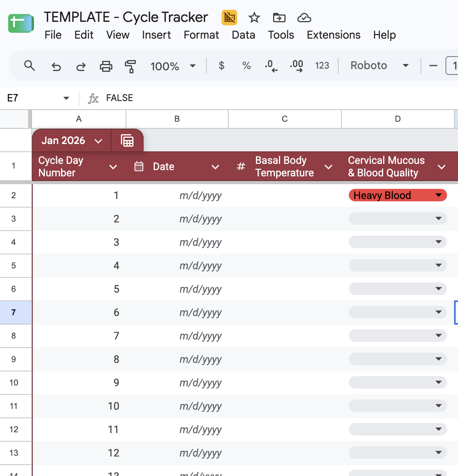Open the Sheets home logo icon
Screen dimensions: 458x476
point(21,23)
